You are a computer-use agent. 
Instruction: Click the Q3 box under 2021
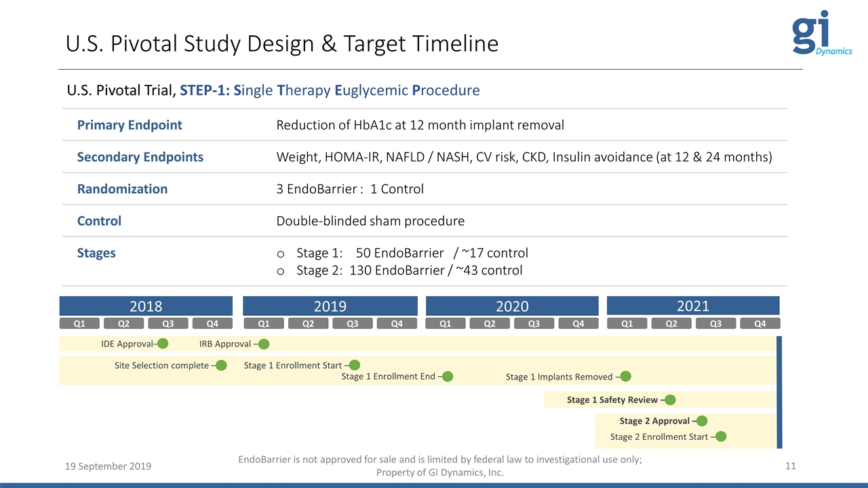[715, 324]
